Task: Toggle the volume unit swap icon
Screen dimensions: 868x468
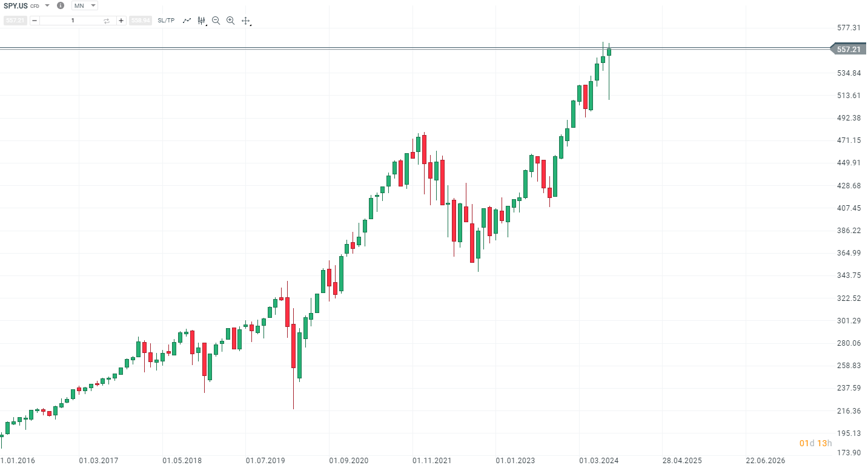Action: [107, 21]
